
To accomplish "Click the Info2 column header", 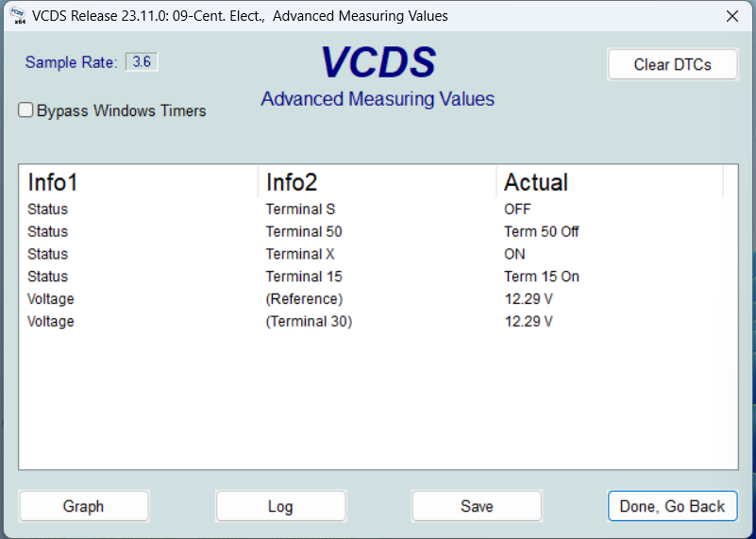I will pos(377,182).
